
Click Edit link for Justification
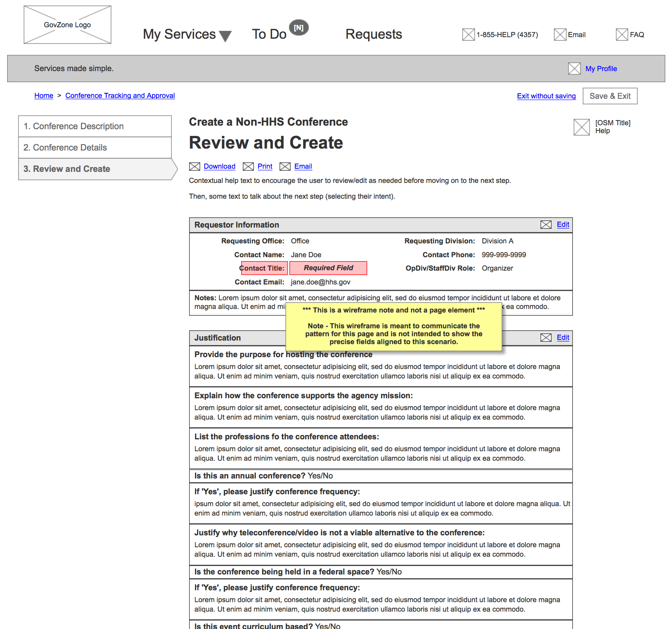tap(563, 337)
